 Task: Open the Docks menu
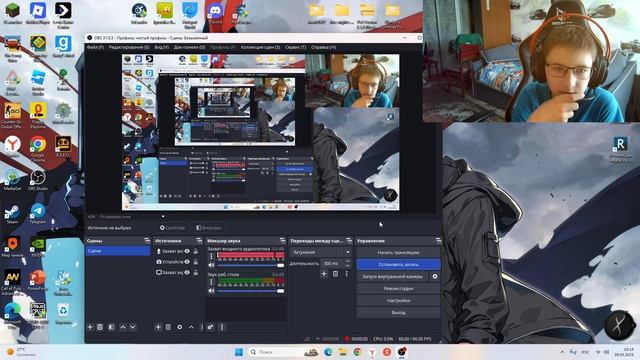point(189,47)
